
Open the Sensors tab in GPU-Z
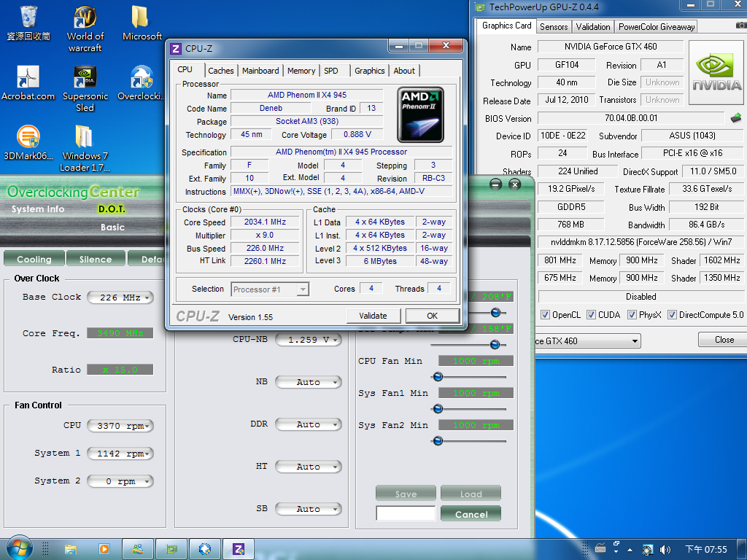click(554, 26)
